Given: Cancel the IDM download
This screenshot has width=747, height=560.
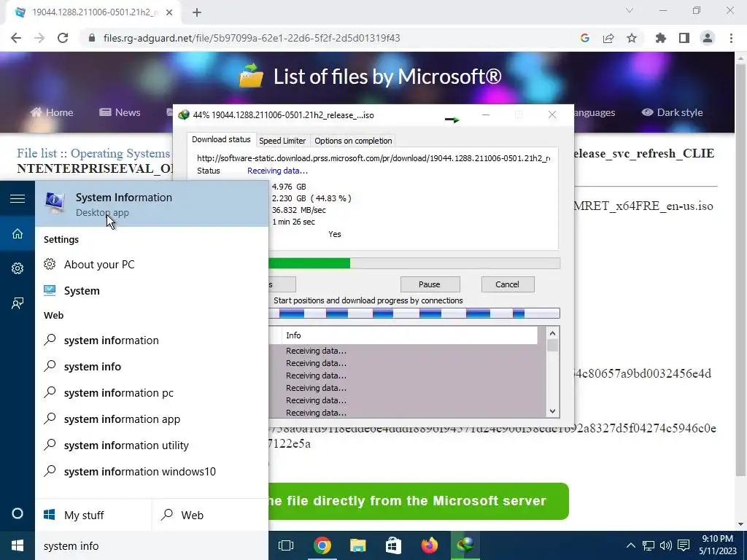Looking at the screenshot, I should (508, 284).
